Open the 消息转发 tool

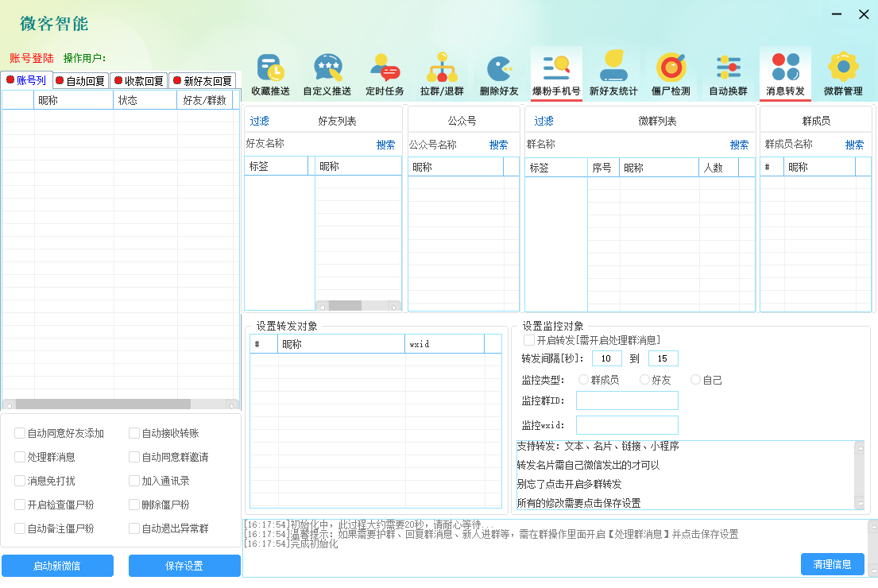785,75
